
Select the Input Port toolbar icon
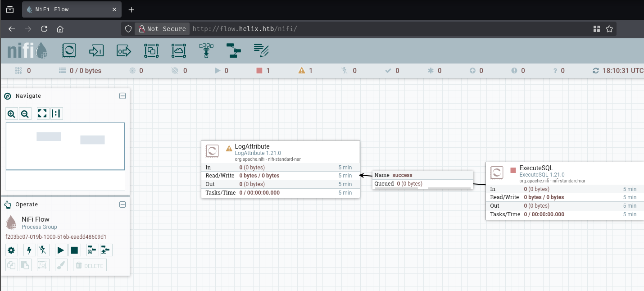point(97,50)
